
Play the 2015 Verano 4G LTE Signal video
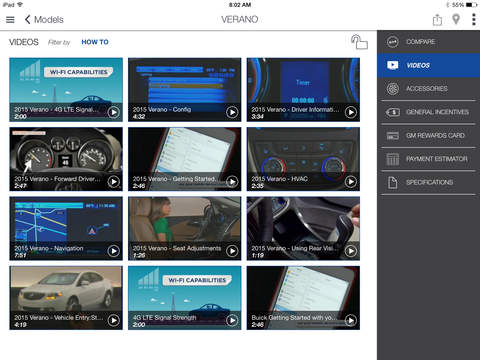coord(114,112)
